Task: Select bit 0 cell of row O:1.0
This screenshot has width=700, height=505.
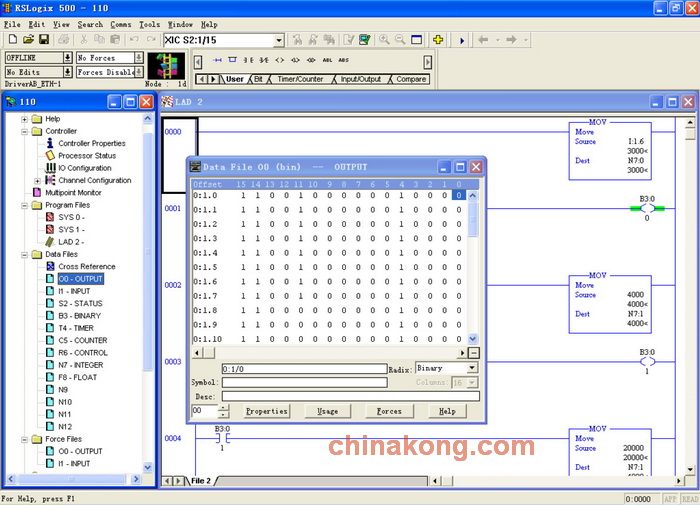Action: pyautogui.click(x=458, y=196)
